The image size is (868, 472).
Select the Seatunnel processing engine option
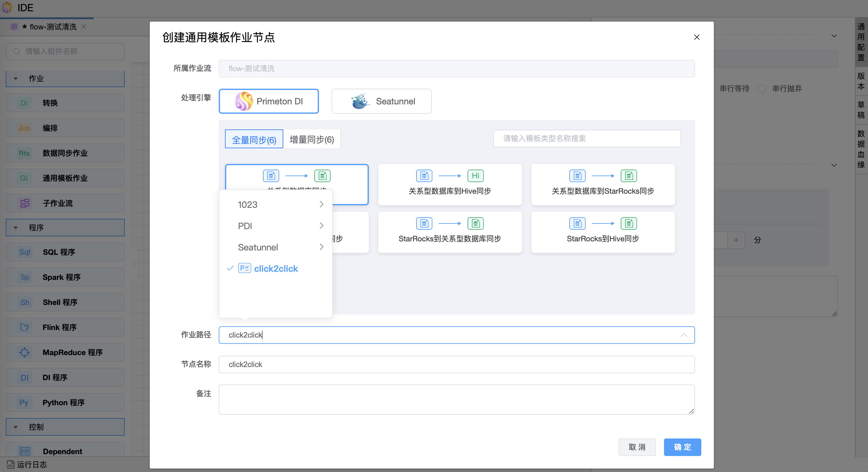(381, 101)
